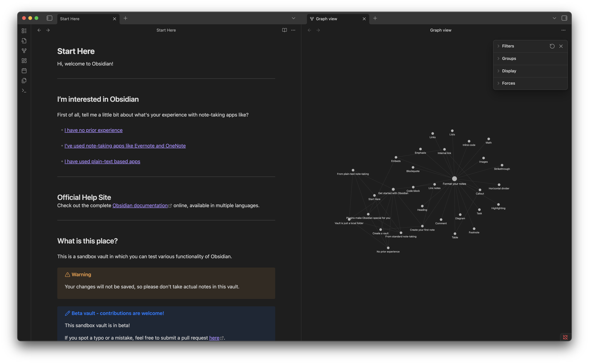Toggle the right sidebar
This screenshot has width=589, height=364.
(x=564, y=18)
